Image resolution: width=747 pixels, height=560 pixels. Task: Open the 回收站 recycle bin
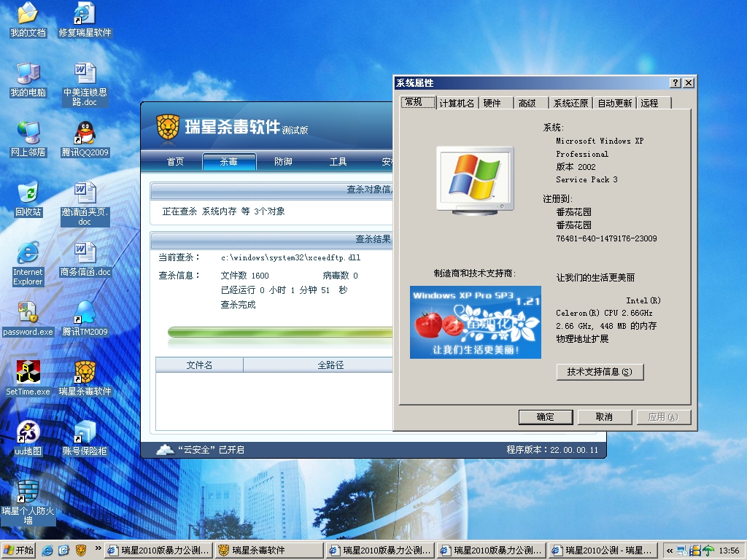[28, 200]
